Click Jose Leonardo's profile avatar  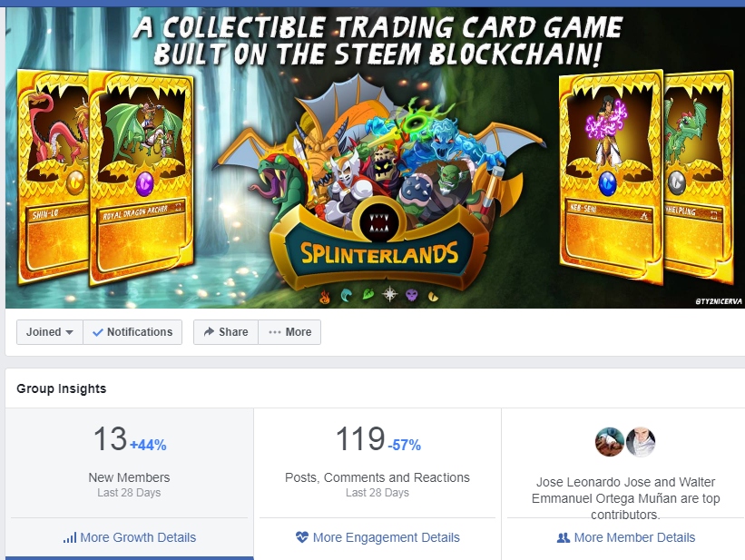610,442
